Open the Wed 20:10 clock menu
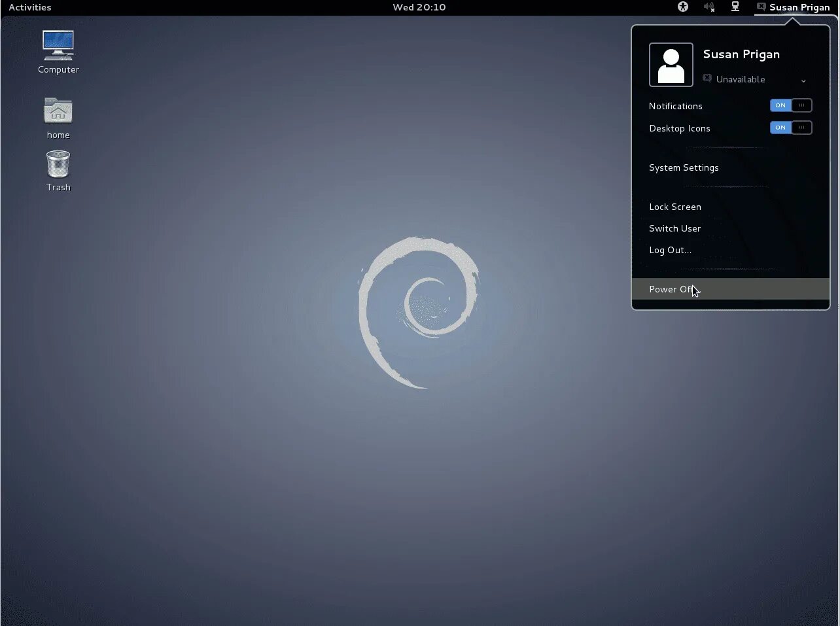This screenshot has width=840, height=626. pos(419,7)
